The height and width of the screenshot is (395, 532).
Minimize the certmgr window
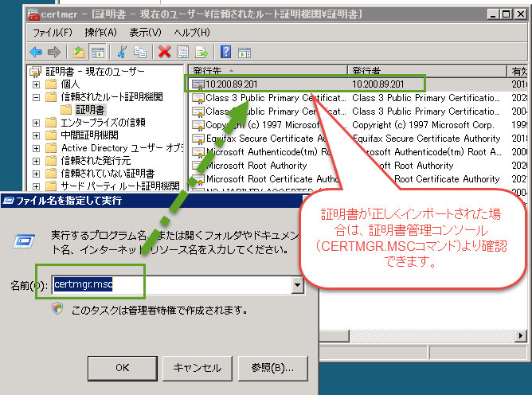pos(493,14)
